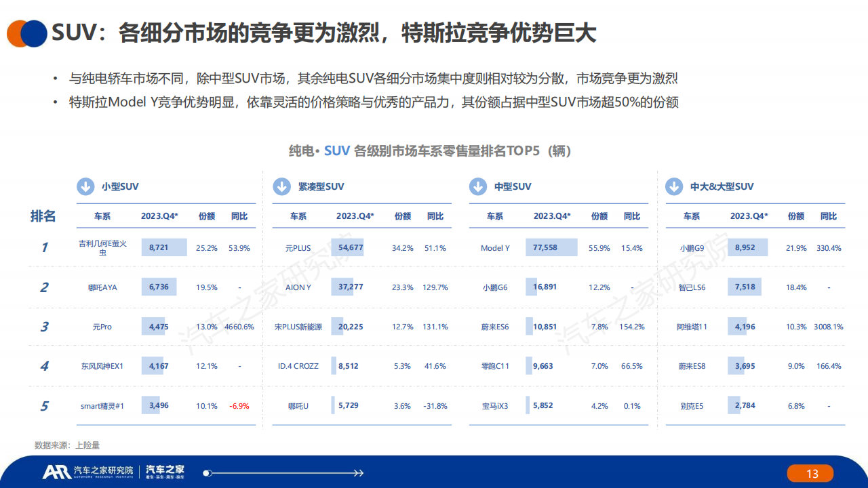
Task: Click the orange-blue circle logo by title
Action: click(26, 34)
